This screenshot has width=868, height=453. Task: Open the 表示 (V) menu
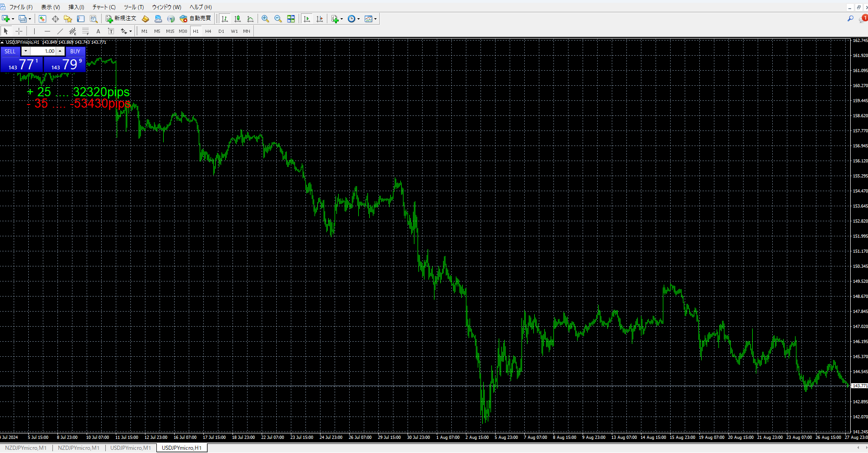click(x=50, y=7)
